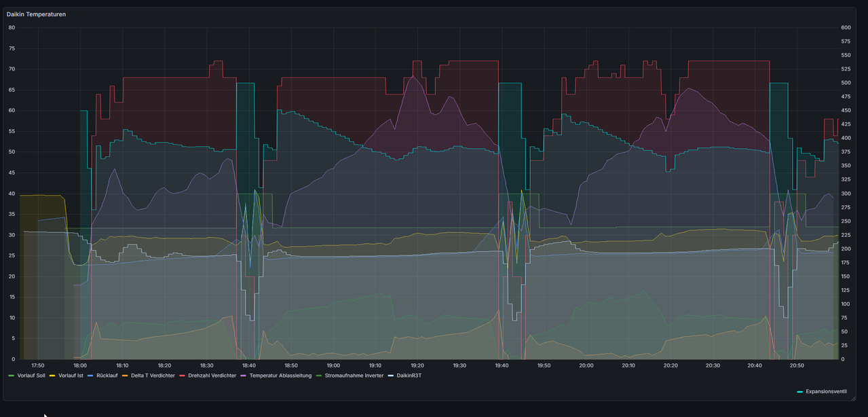
Task: Open color picker for the Vorlauf Ist swatch
Action: [x=53, y=376]
